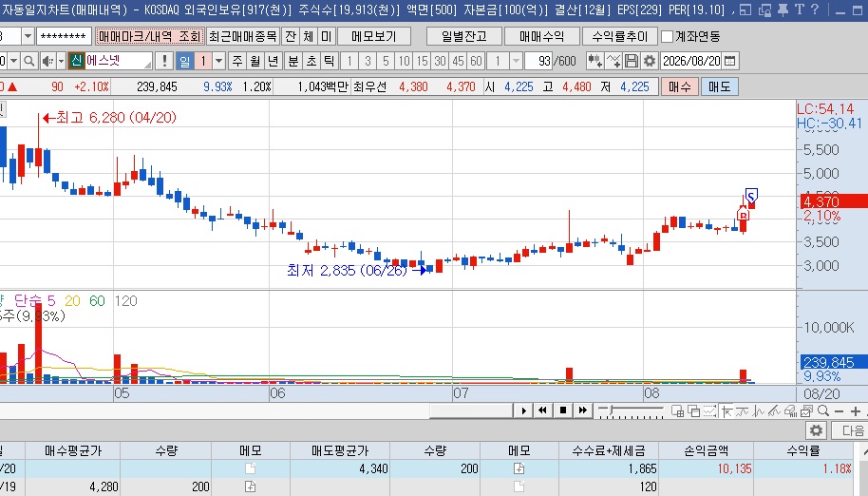
Task: Select the 월 monthly period toggle
Action: 255,61
